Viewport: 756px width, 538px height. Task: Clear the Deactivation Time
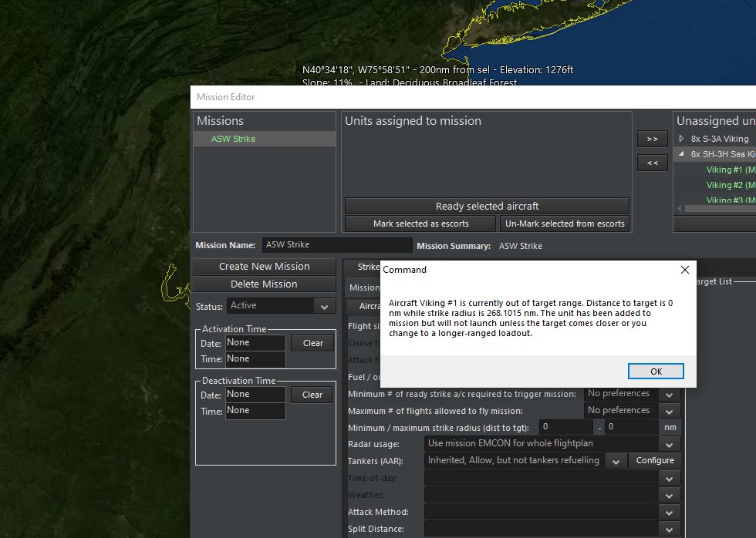click(x=312, y=395)
